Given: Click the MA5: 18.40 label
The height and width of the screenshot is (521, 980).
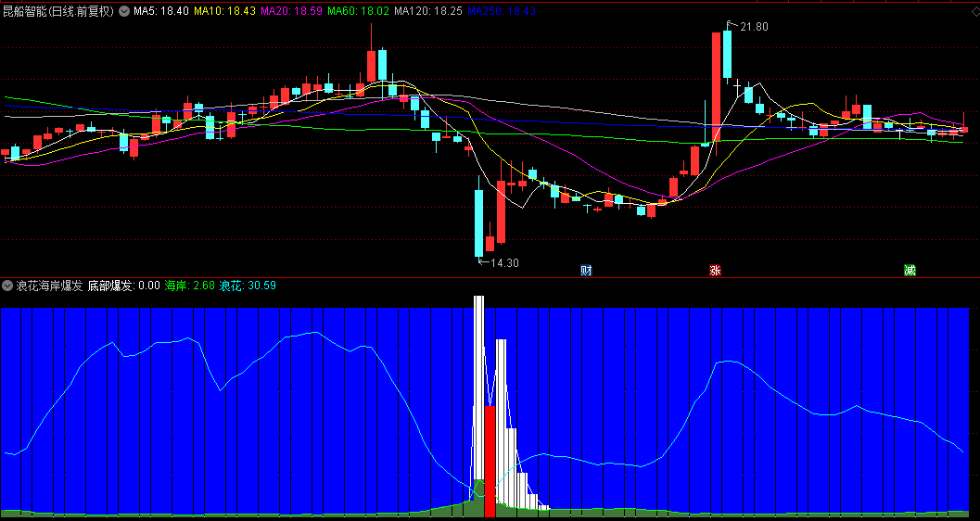Looking at the screenshot, I should coord(161,10).
